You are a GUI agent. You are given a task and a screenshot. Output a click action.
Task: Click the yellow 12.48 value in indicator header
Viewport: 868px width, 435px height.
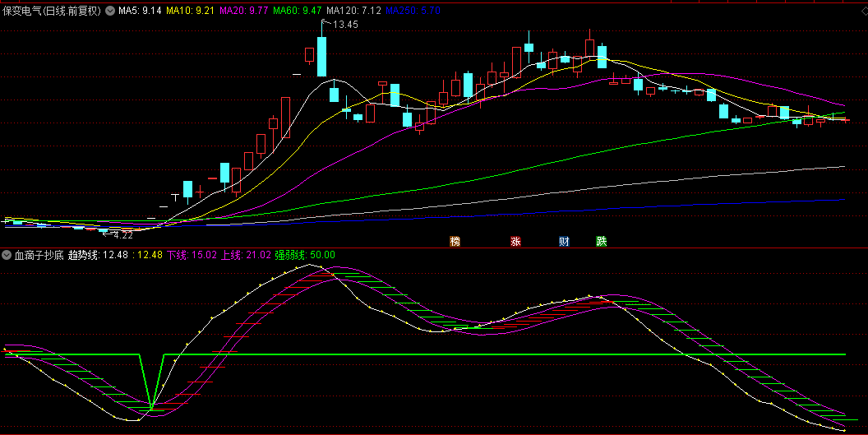coord(150,255)
